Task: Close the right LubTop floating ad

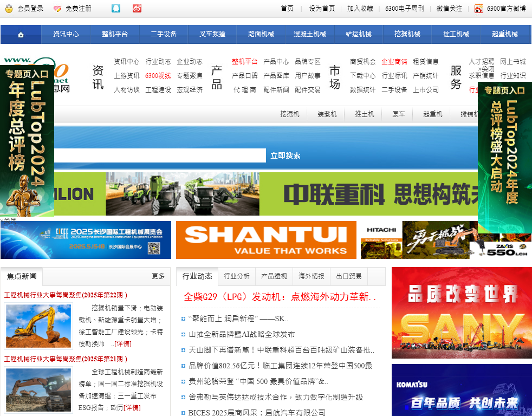Action: click(x=486, y=69)
